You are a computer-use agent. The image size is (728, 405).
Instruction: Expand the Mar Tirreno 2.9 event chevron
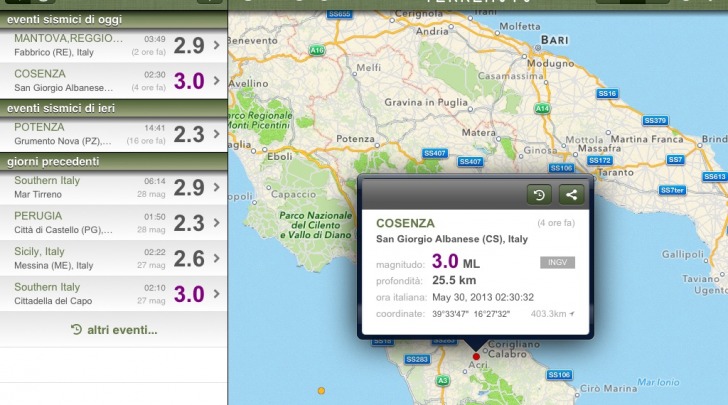click(216, 187)
